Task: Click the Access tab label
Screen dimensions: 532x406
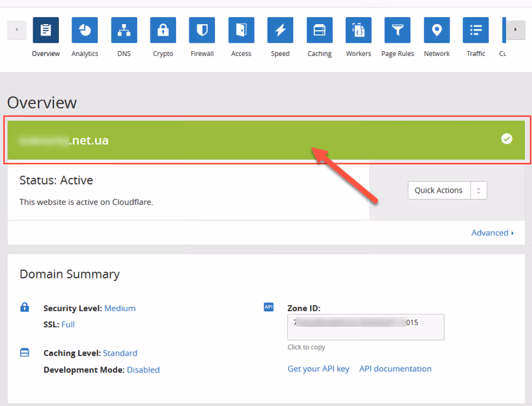Action: (x=241, y=54)
